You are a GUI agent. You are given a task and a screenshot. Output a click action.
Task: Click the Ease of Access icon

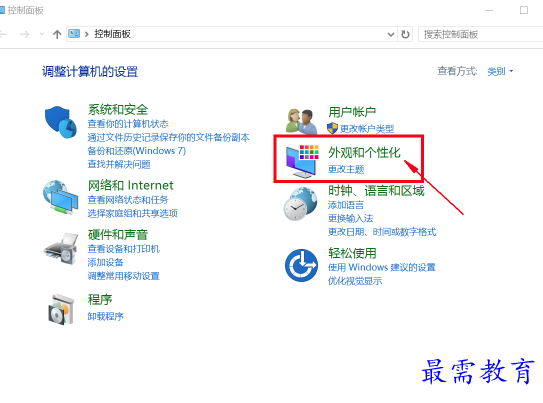click(x=301, y=265)
